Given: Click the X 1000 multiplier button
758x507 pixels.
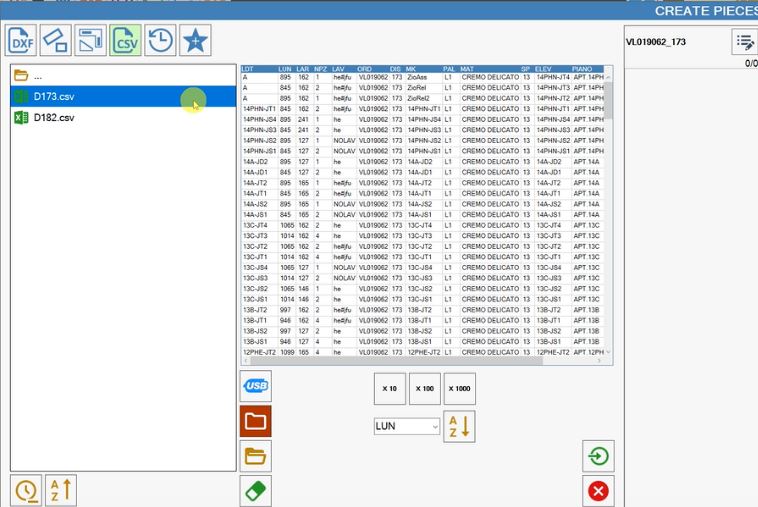Looking at the screenshot, I should click(x=460, y=389).
